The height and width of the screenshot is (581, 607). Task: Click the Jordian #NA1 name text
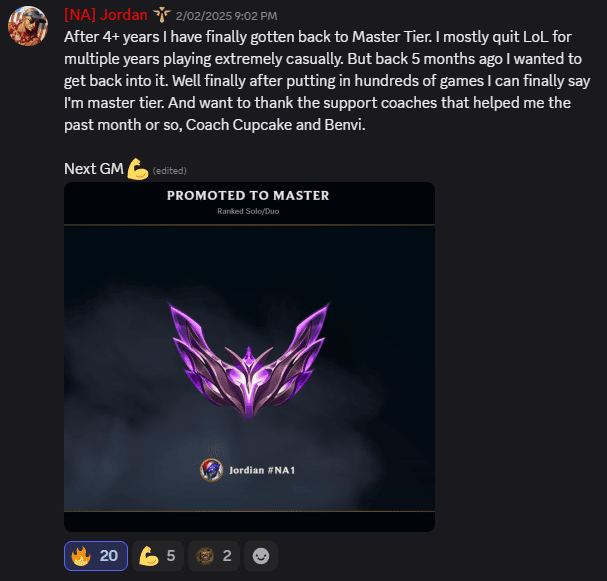point(262,470)
